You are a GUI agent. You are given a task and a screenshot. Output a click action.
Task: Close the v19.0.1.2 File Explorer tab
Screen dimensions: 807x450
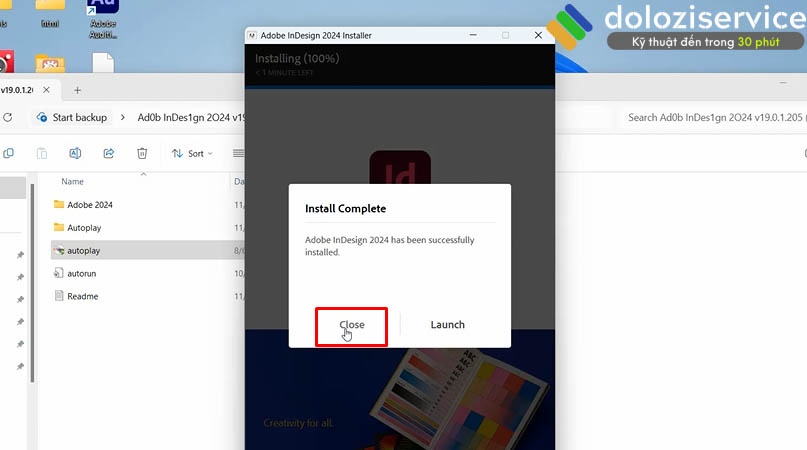[x=46, y=90]
